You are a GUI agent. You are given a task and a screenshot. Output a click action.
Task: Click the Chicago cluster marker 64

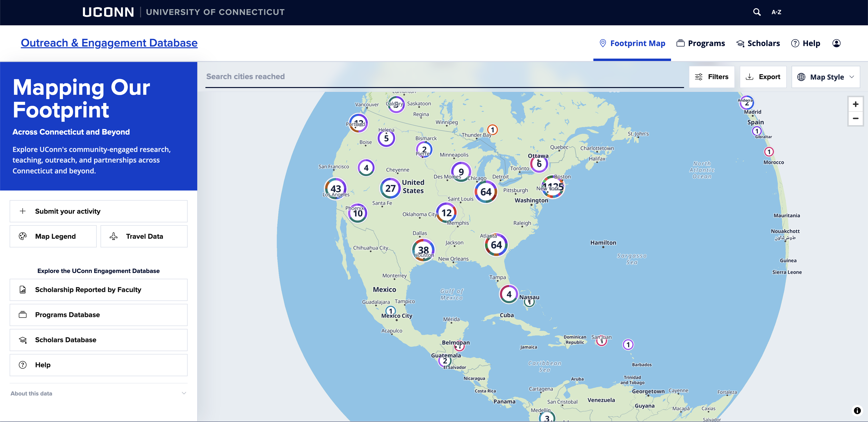(486, 192)
